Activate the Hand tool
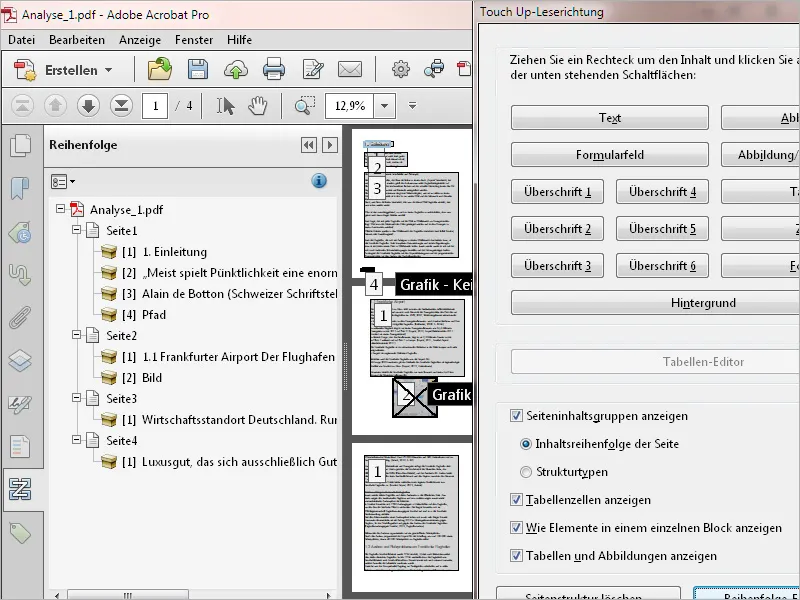This screenshot has width=800, height=600. point(258,106)
